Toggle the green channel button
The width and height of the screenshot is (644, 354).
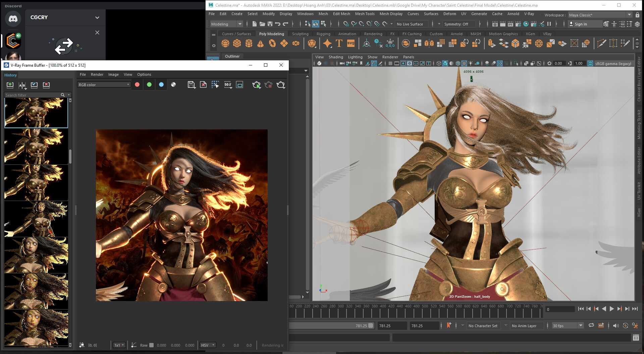[x=149, y=85]
